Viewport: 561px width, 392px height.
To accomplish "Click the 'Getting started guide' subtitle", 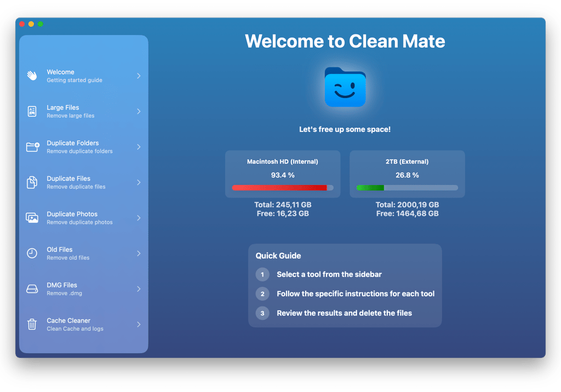I will [75, 80].
